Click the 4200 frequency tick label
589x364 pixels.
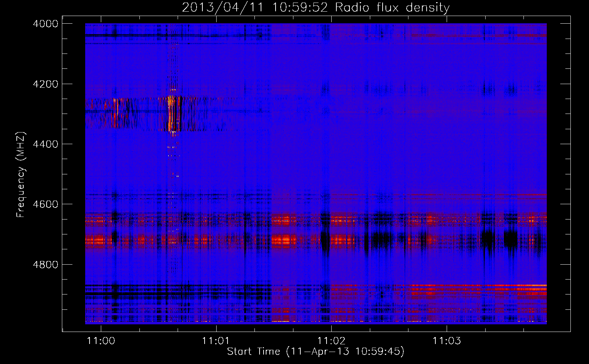click(46, 84)
